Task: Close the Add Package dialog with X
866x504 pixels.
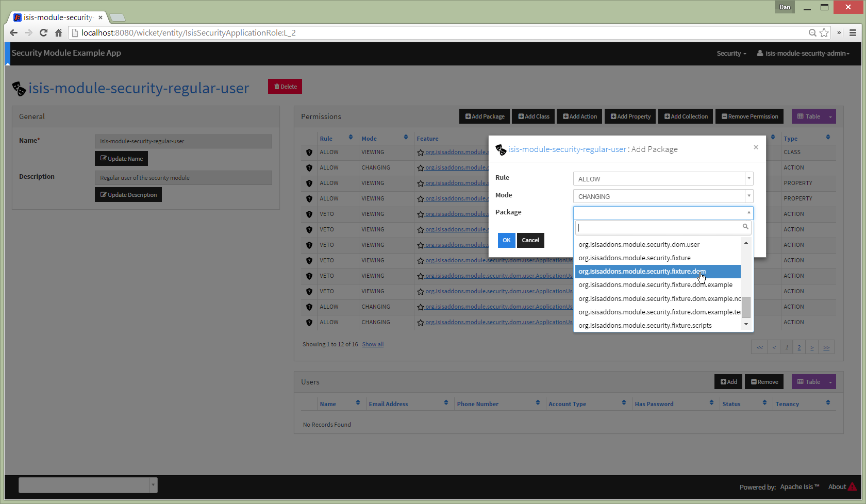Action: point(756,147)
